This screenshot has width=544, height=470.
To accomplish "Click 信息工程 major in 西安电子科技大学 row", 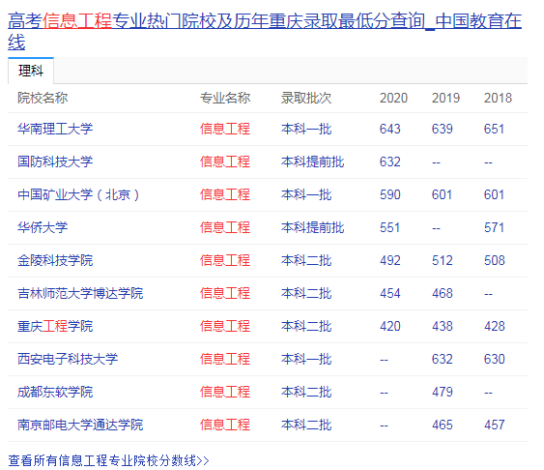I will (x=225, y=359).
